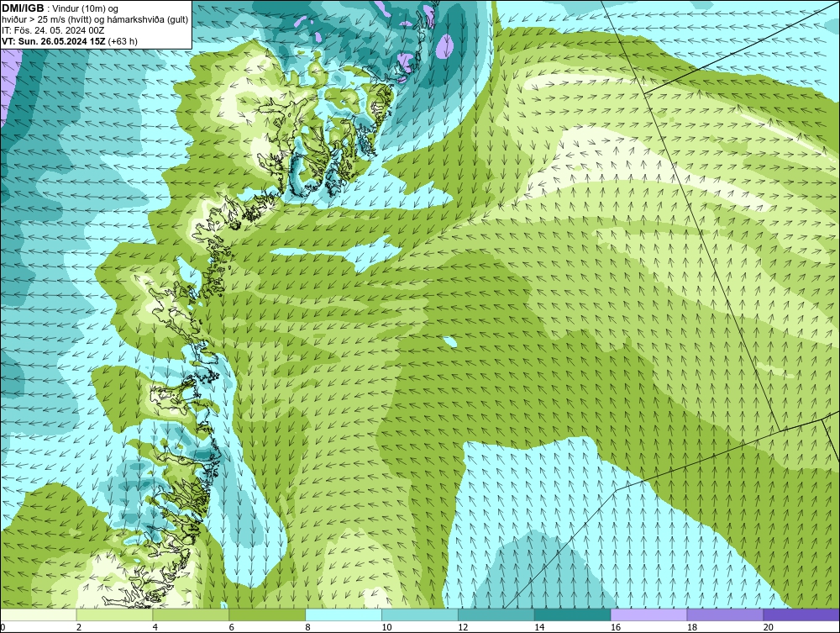Click the legend scale value 2
Screen dimensions: 840x633
pyautogui.click(x=79, y=627)
